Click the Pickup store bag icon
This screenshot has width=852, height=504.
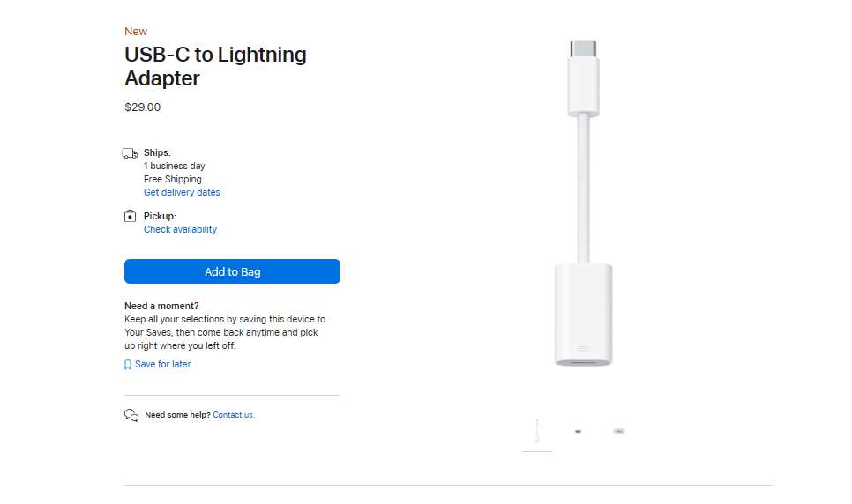(130, 216)
